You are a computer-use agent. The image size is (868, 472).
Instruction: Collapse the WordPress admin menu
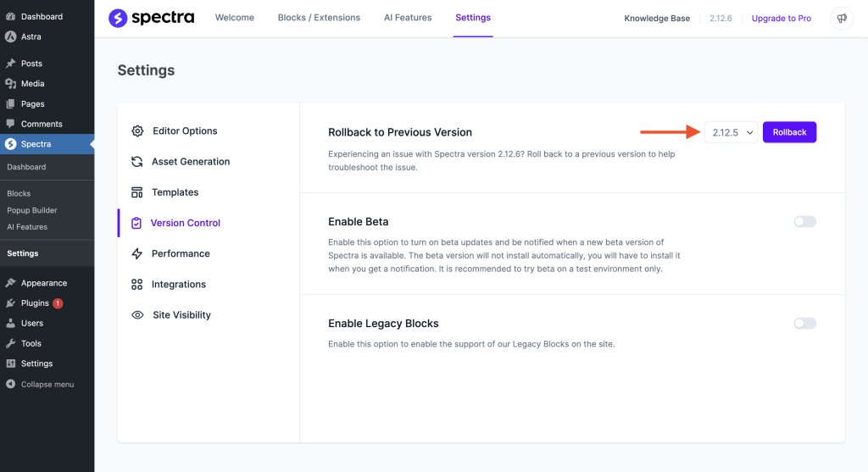click(x=40, y=384)
